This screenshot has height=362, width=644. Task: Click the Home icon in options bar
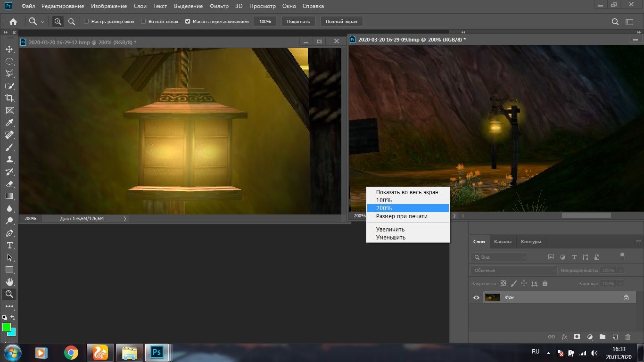click(x=13, y=22)
